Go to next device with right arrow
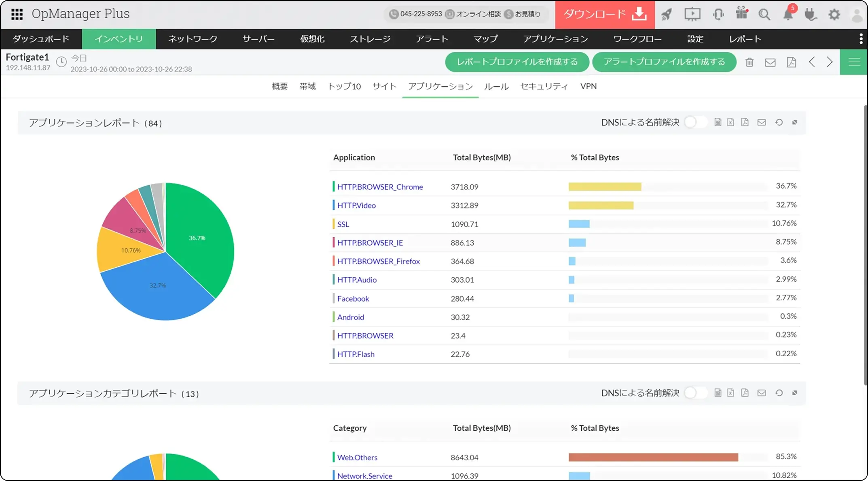The height and width of the screenshot is (481, 868). coord(830,62)
